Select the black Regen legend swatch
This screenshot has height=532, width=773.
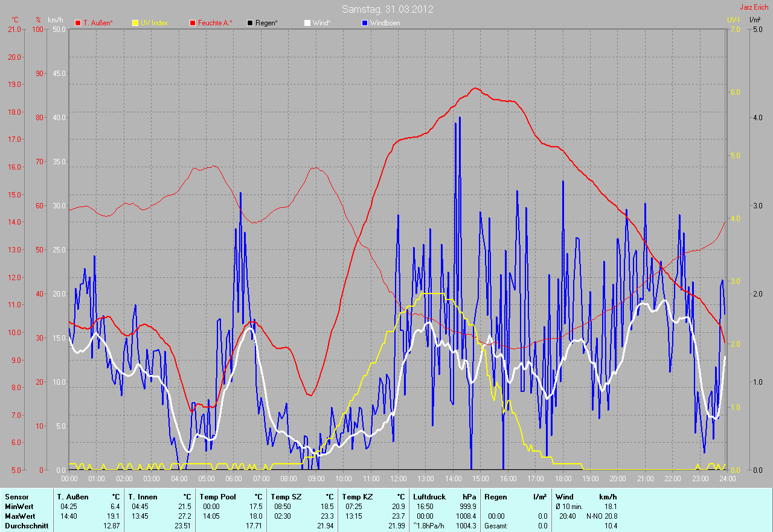point(250,23)
